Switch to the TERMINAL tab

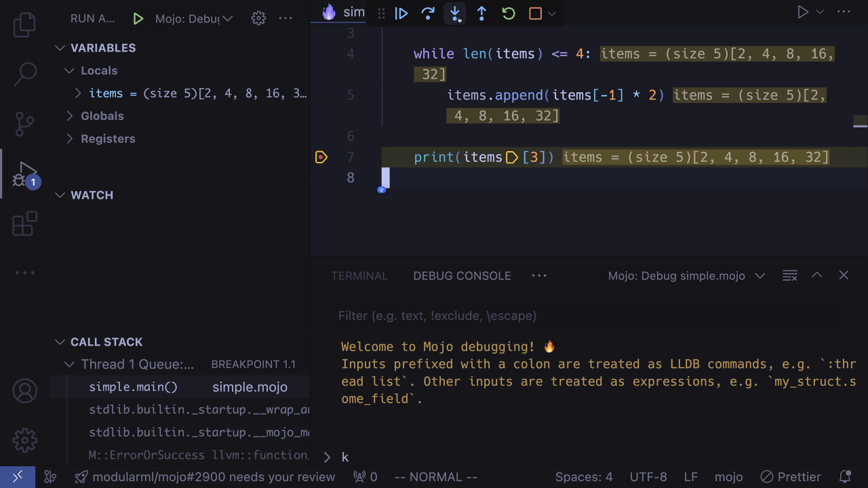coord(359,276)
